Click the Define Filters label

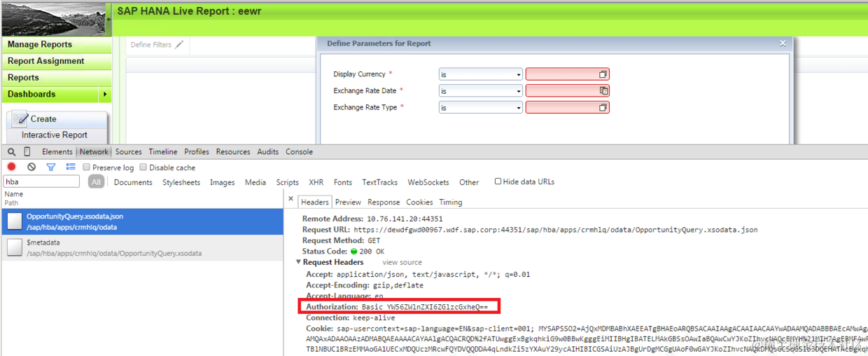150,45
